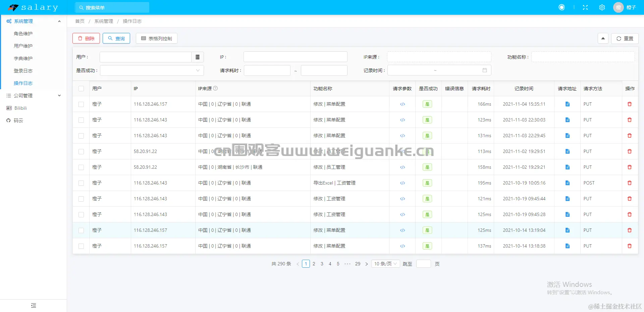
Task: Open request address for 19:29:21 row
Action: [x=568, y=167]
